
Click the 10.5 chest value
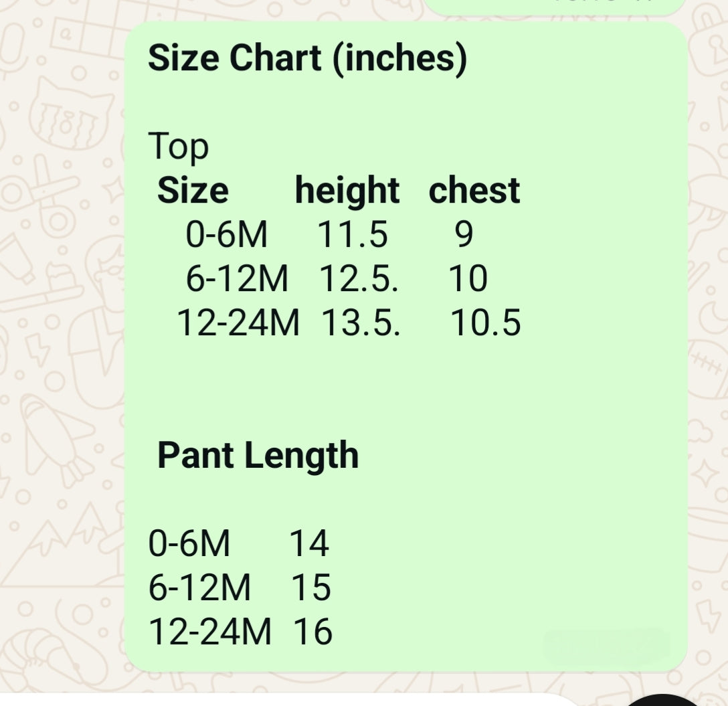(x=485, y=323)
